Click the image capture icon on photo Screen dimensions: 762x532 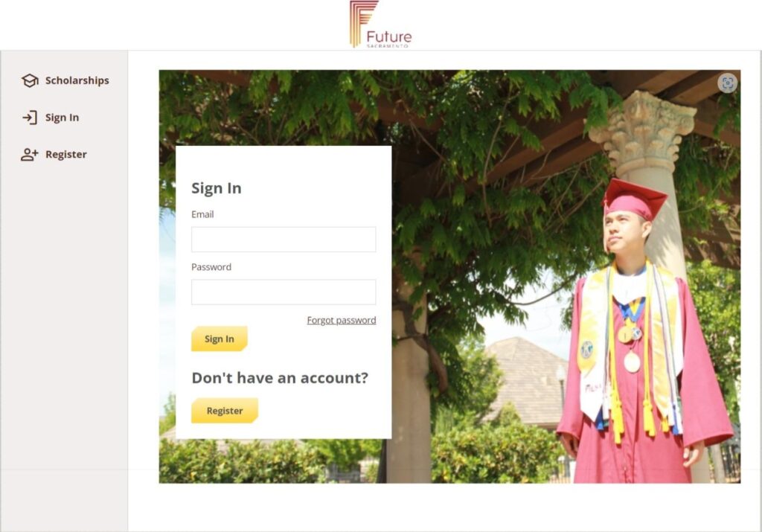pos(728,83)
